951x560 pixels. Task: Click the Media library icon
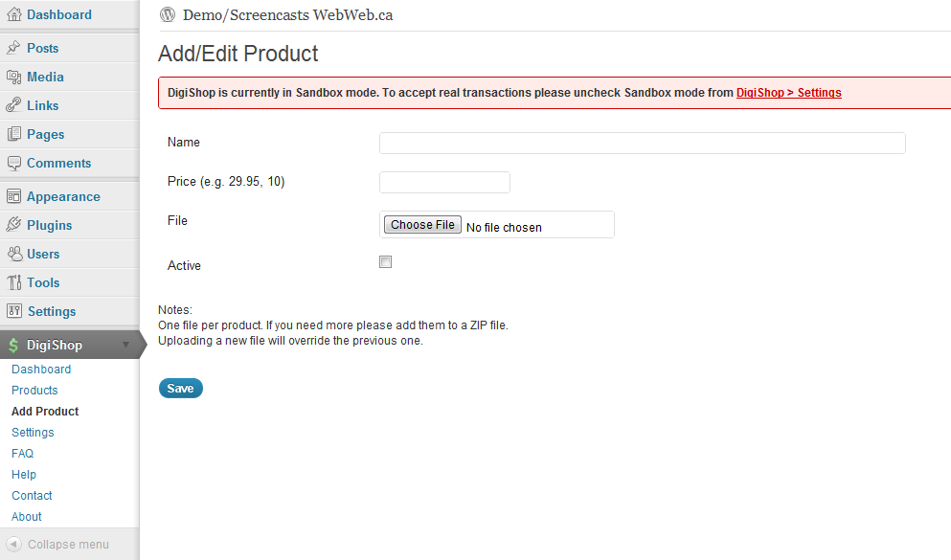pyautogui.click(x=13, y=77)
